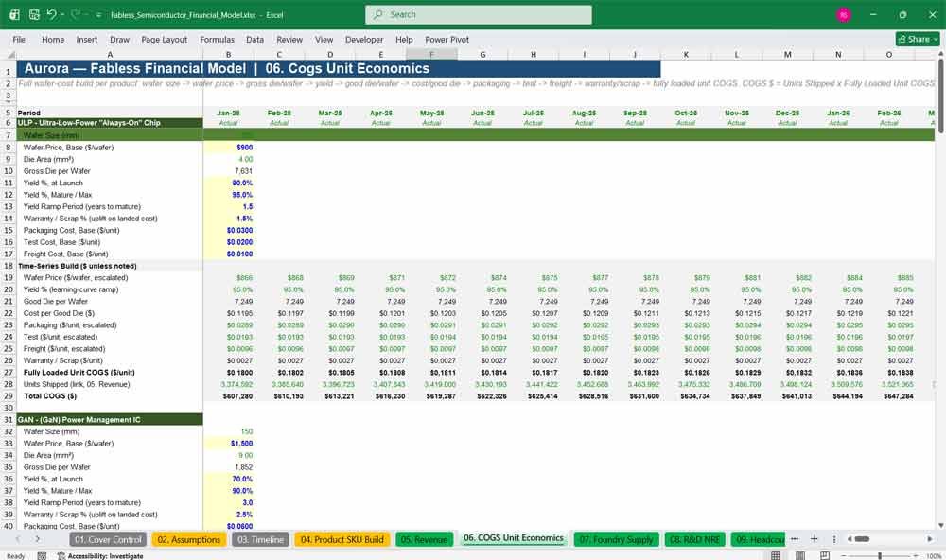Open the Help ribbon tab
Image resolution: width=946 pixels, height=560 pixels.
[x=404, y=39]
